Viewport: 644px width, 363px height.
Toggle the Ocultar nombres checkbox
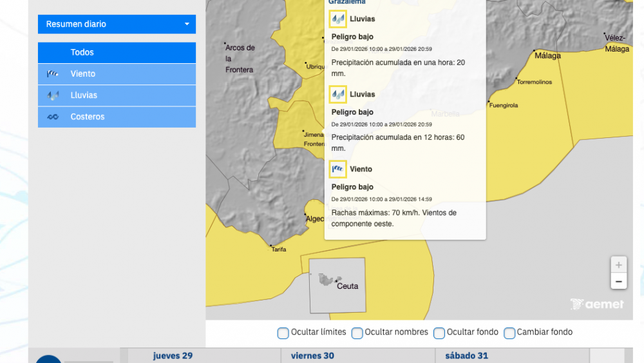357,333
